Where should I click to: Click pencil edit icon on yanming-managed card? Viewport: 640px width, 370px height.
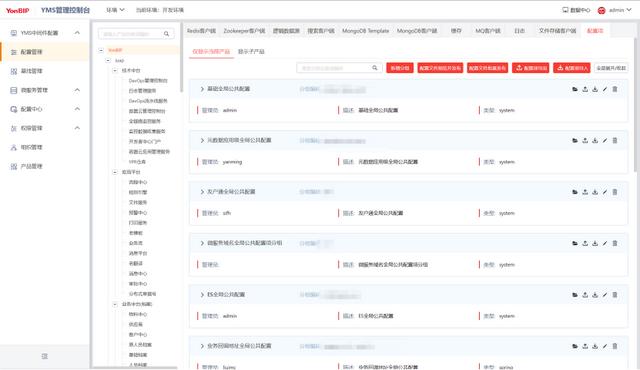(605, 140)
